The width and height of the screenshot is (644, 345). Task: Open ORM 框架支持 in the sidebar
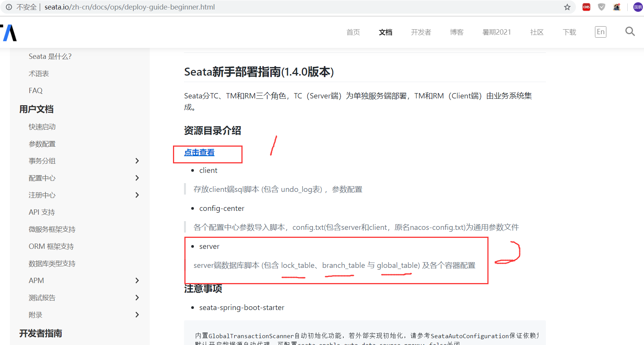click(x=51, y=247)
